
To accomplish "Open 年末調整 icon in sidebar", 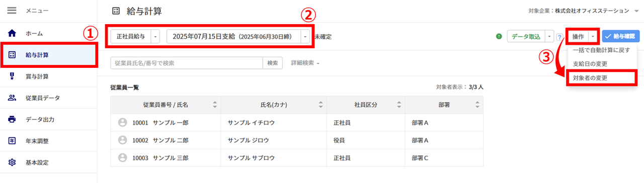I will click(x=13, y=141).
